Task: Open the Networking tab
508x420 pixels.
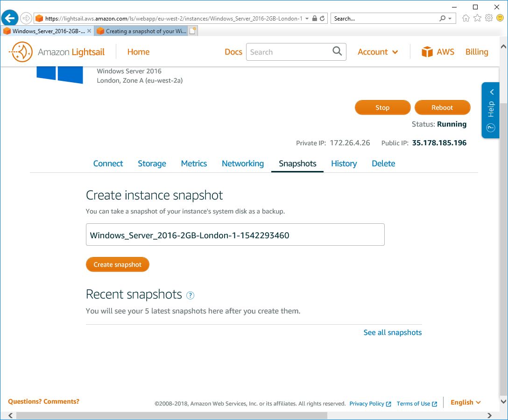Action: click(x=243, y=164)
